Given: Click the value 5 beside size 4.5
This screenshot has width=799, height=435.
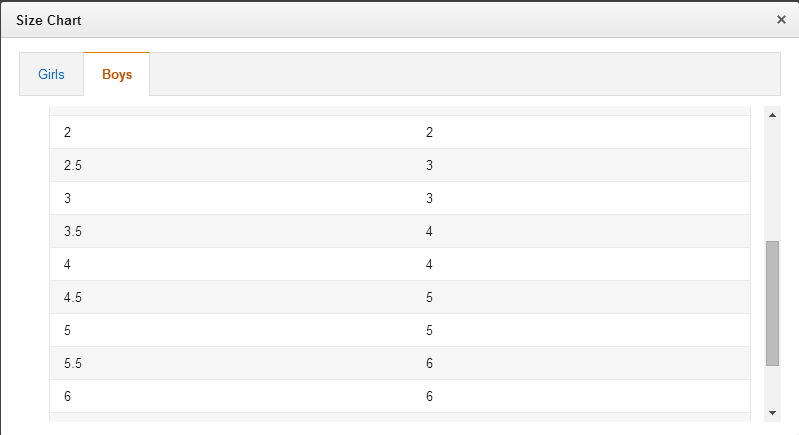Looking at the screenshot, I should [430, 297].
